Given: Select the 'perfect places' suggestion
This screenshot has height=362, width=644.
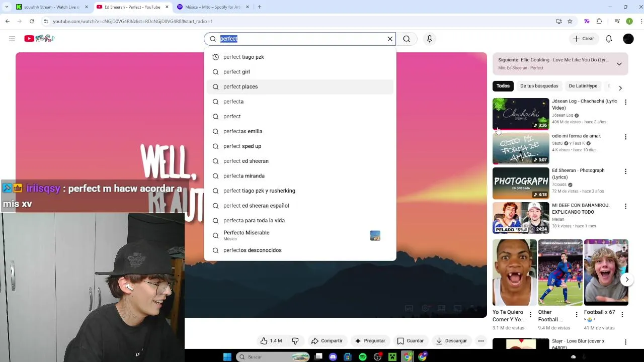Looking at the screenshot, I should coord(300,86).
